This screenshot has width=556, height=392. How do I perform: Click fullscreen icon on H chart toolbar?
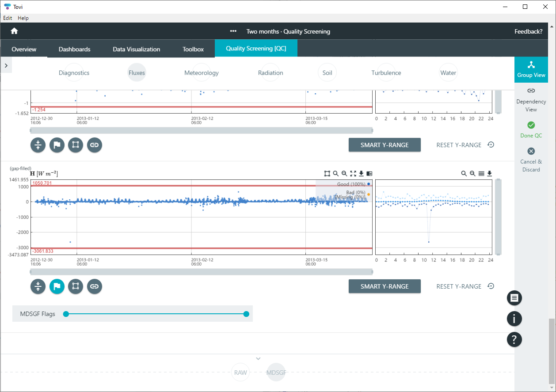click(x=353, y=174)
